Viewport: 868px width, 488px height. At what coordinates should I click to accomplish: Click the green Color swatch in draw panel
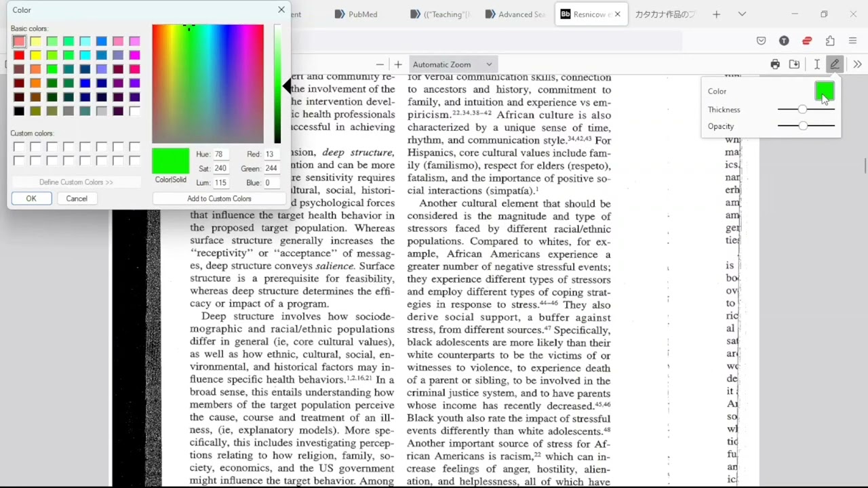(825, 91)
